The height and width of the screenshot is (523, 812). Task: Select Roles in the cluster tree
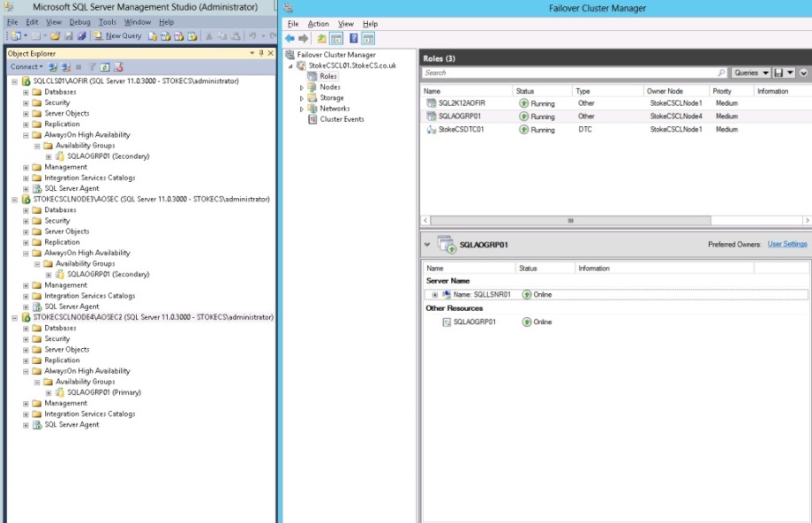(x=327, y=76)
